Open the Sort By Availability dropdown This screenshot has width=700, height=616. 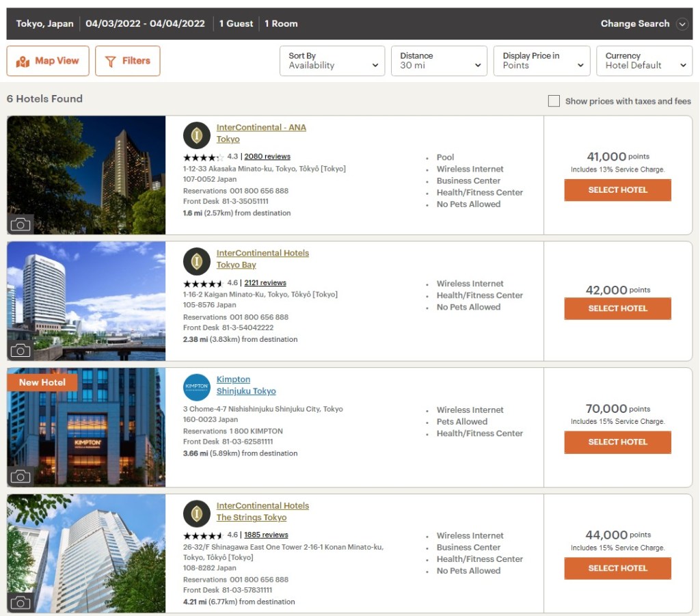click(x=332, y=61)
